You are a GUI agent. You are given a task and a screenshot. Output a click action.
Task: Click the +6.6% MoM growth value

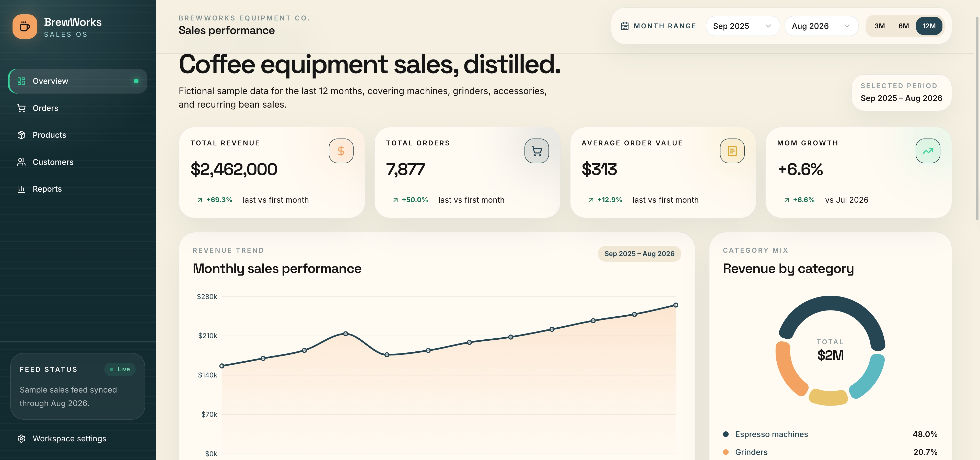[x=800, y=169]
